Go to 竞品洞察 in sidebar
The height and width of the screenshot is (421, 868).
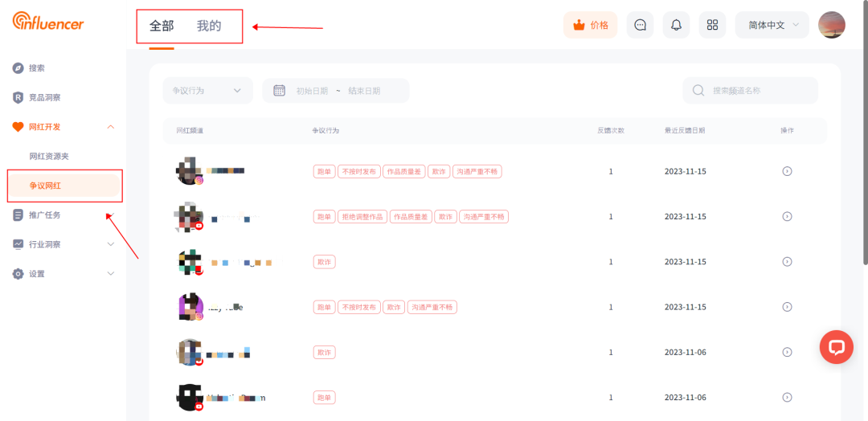tap(45, 97)
